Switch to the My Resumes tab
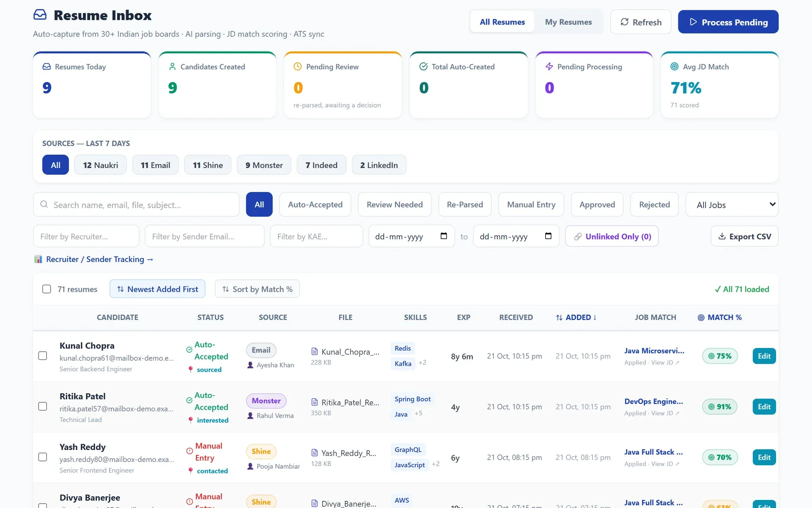The height and width of the screenshot is (508, 812). [568, 22]
